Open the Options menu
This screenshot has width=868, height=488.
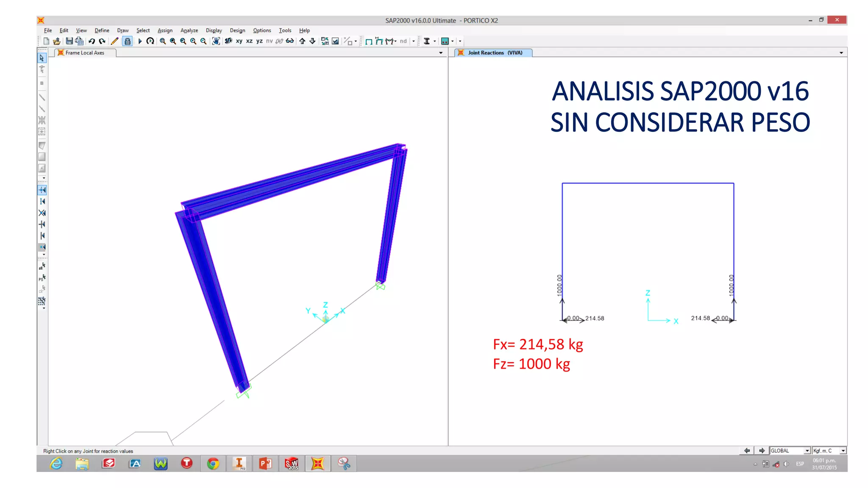pyautogui.click(x=262, y=30)
